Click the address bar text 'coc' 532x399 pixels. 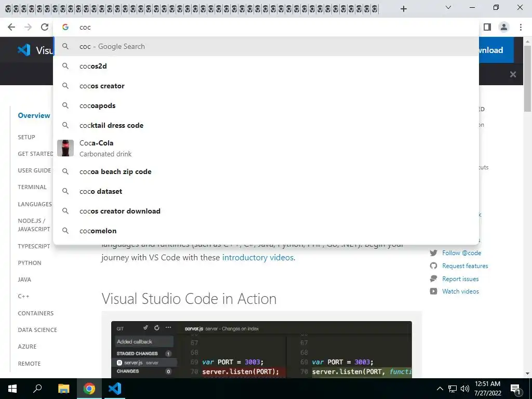(85, 27)
